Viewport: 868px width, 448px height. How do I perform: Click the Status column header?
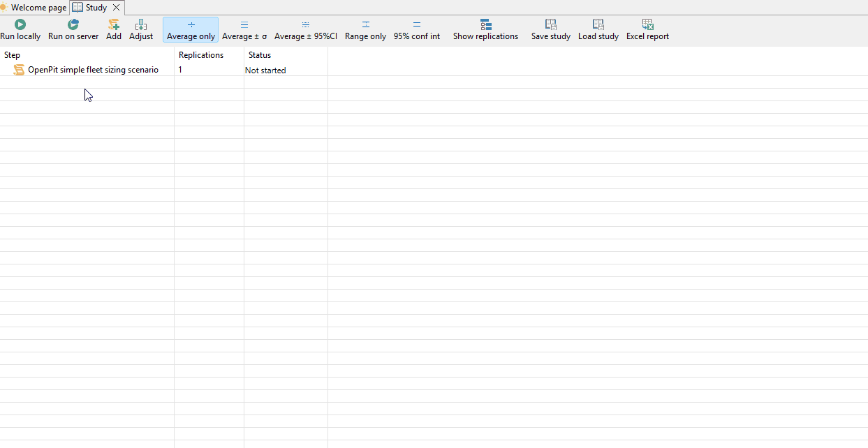coord(286,55)
